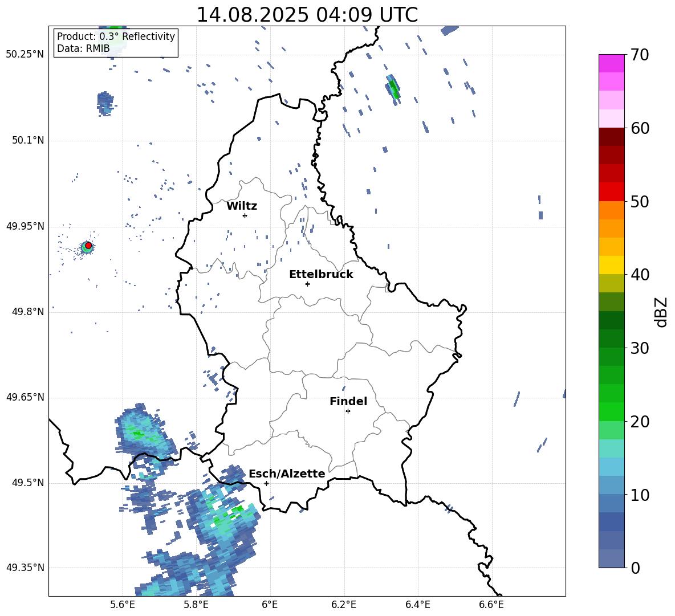Click the Findel cross marker

(348, 411)
